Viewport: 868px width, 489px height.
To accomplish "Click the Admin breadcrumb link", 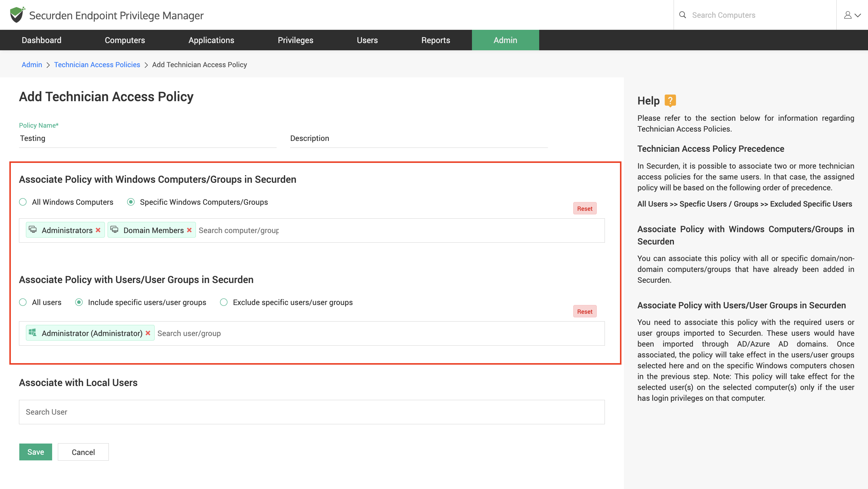I will (x=32, y=65).
